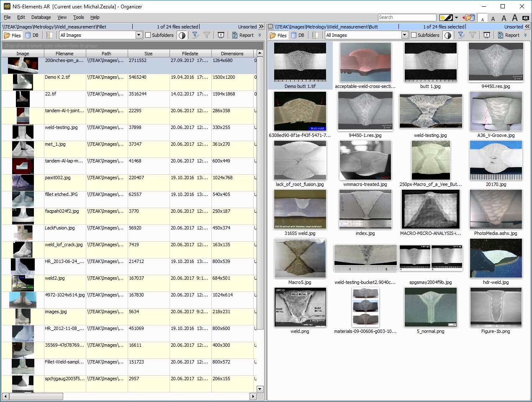532x402 pixels.
Task: Click the DB database view in right pane
Action: 298,35
